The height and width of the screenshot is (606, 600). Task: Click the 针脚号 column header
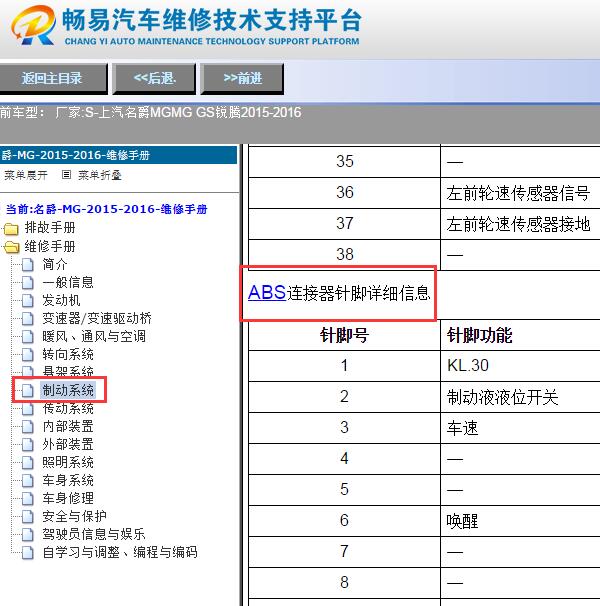344,335
